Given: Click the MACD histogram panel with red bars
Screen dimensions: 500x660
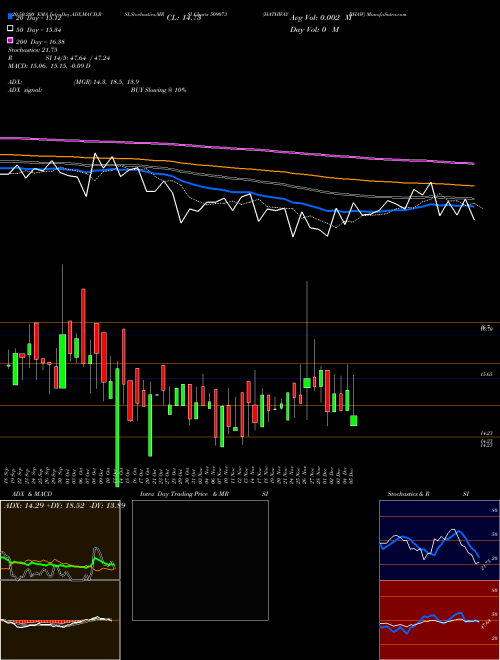Looking at the screenshot, I should point(60,620).
